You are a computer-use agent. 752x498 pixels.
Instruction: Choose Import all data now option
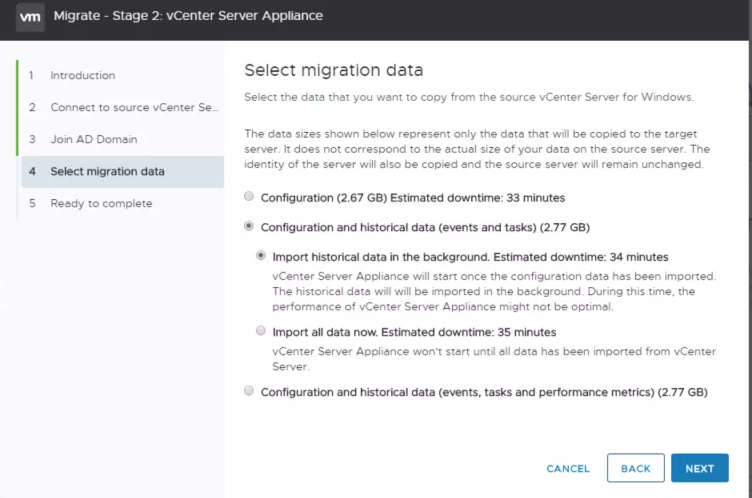point(260,331)
